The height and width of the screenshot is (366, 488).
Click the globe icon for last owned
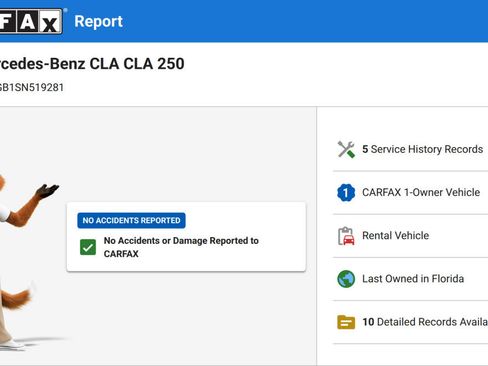(x=346, y=279)
